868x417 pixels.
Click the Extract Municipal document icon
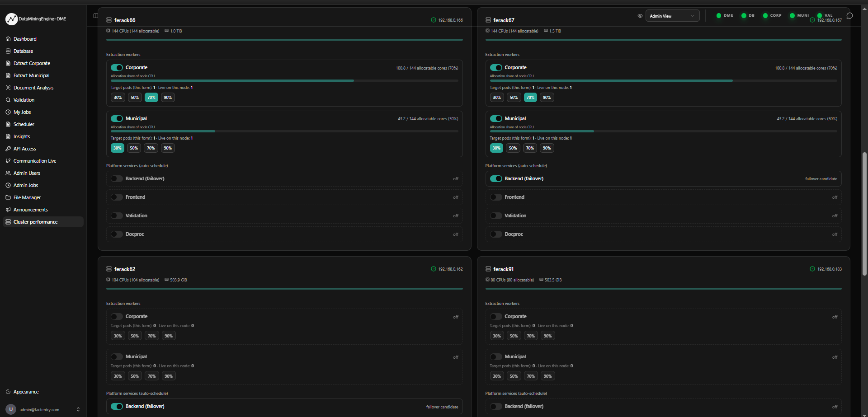click(x=8, y=75)
